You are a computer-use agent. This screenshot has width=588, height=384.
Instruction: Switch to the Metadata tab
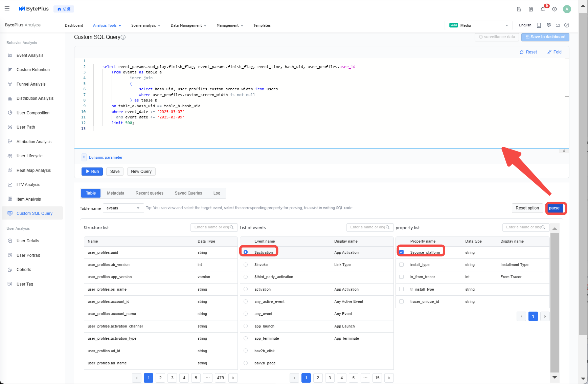click(115, 193)
